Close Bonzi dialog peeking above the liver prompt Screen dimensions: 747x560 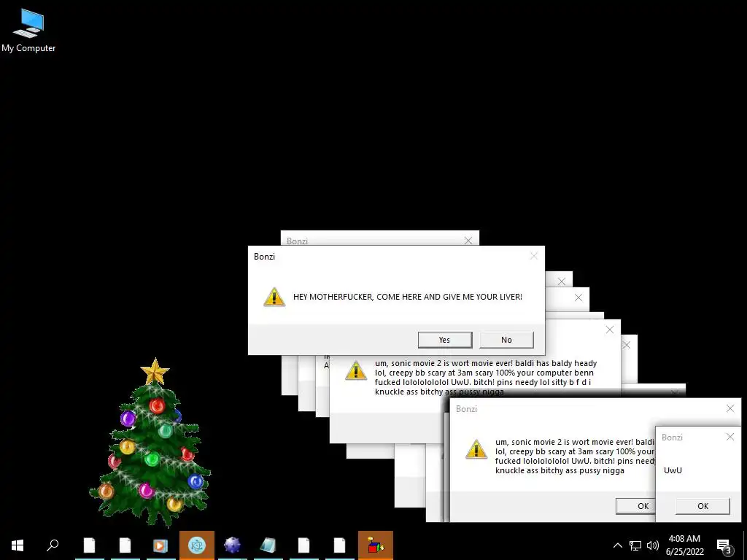click(468, 241)
